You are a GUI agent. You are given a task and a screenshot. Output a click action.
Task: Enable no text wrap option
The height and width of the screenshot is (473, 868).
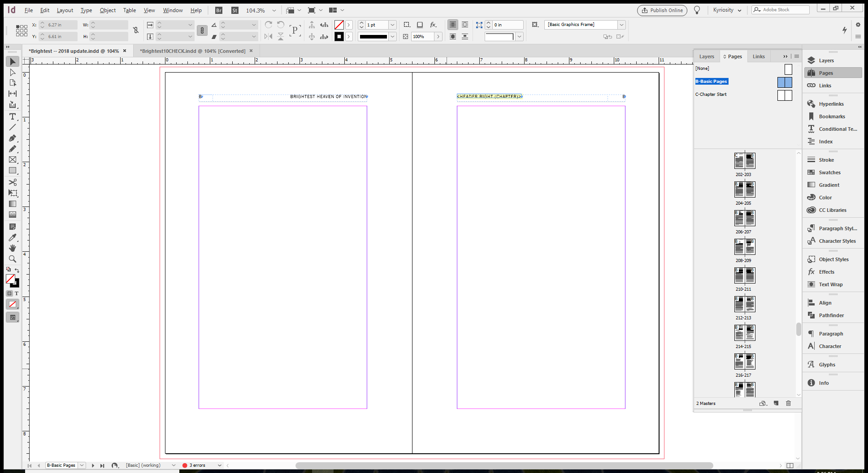[453, 25]
